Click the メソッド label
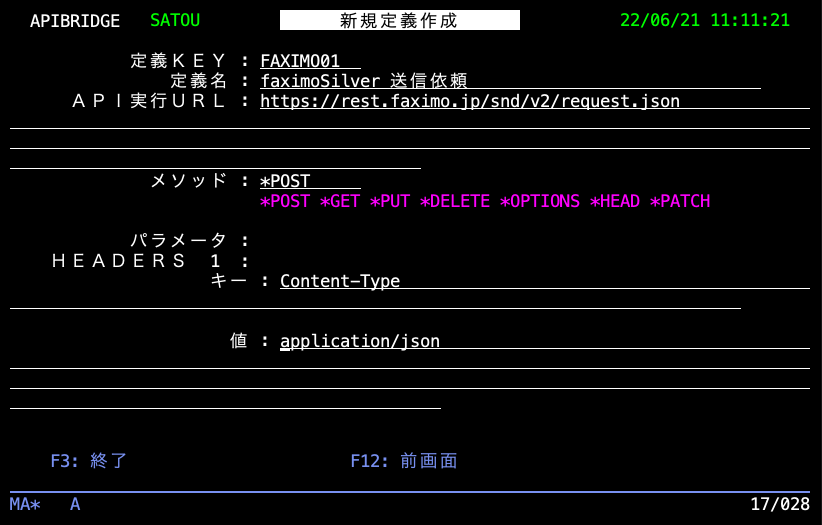The image size is (822, 525). click(189, 181)
